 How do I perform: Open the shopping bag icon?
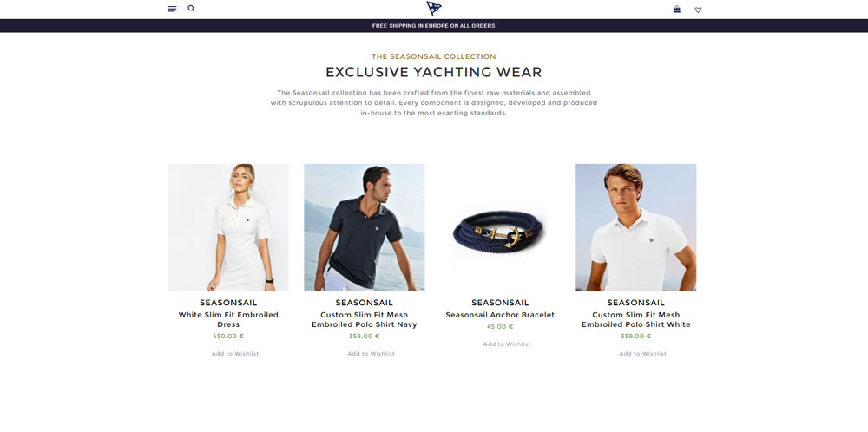676,9
